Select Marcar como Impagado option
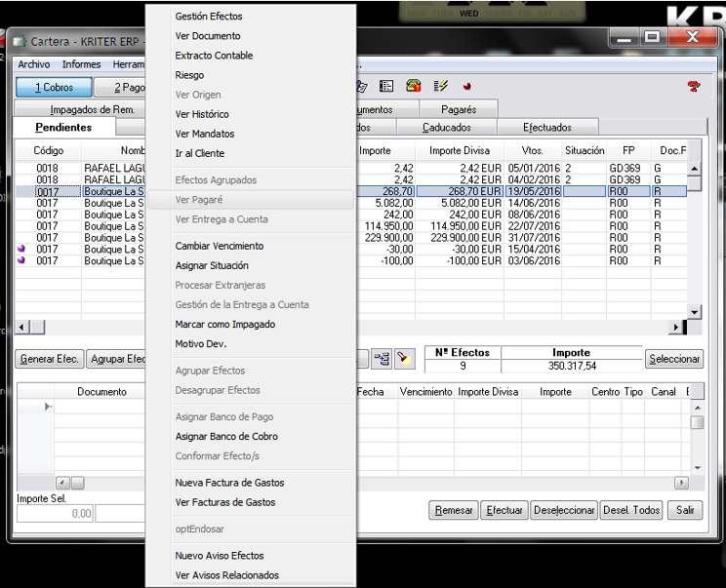This screenshot has height=588, width=726. [x=225, y=325]
